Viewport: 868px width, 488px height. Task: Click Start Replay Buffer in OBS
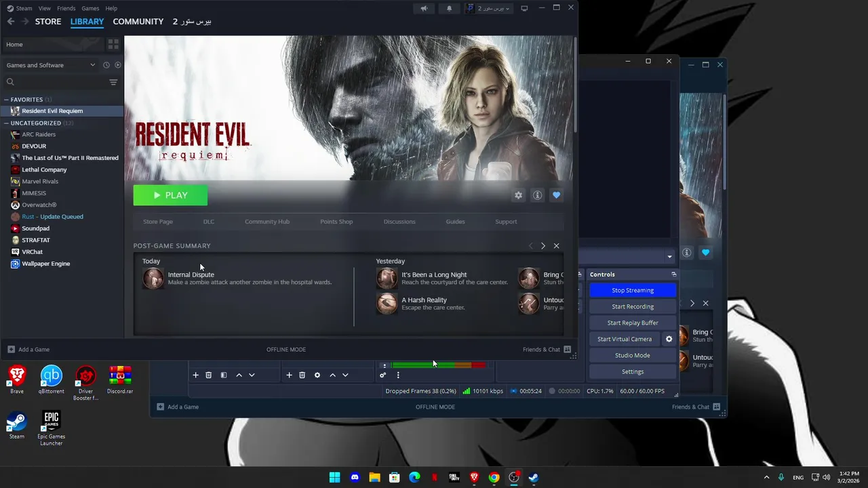633,323
